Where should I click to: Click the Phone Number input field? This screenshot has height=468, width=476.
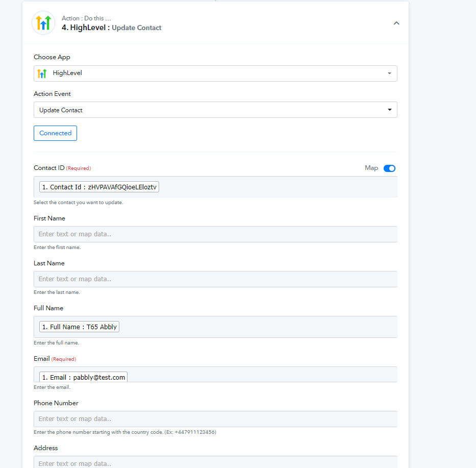click(x=215, y=419)
